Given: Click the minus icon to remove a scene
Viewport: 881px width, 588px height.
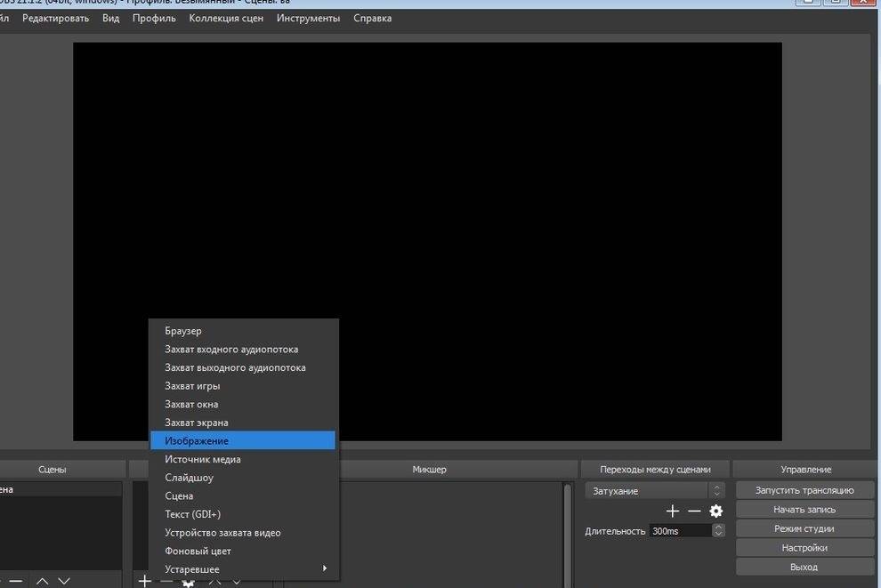Looking at the screenshot, I should pyautogui.click(x=15, y=581).
